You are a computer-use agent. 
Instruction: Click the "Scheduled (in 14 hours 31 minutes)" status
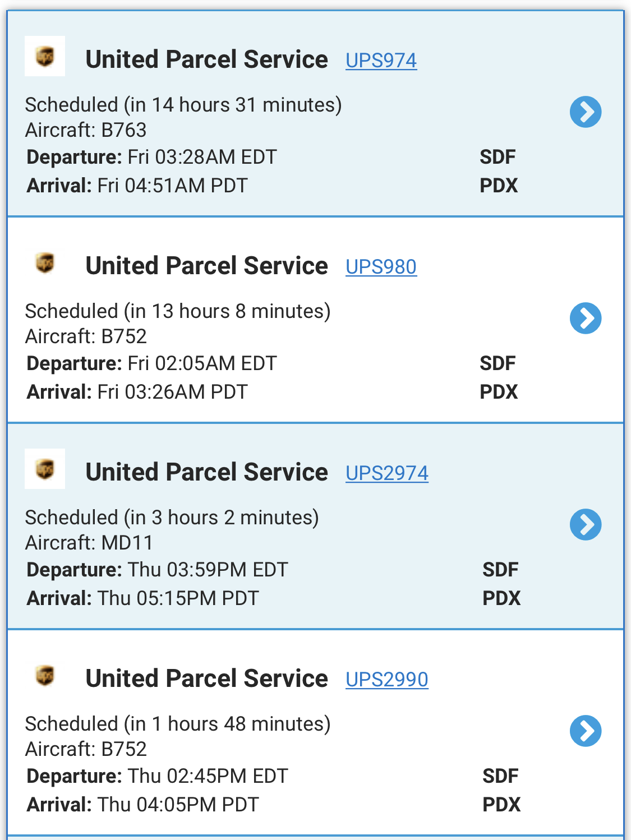click(183, 105)
